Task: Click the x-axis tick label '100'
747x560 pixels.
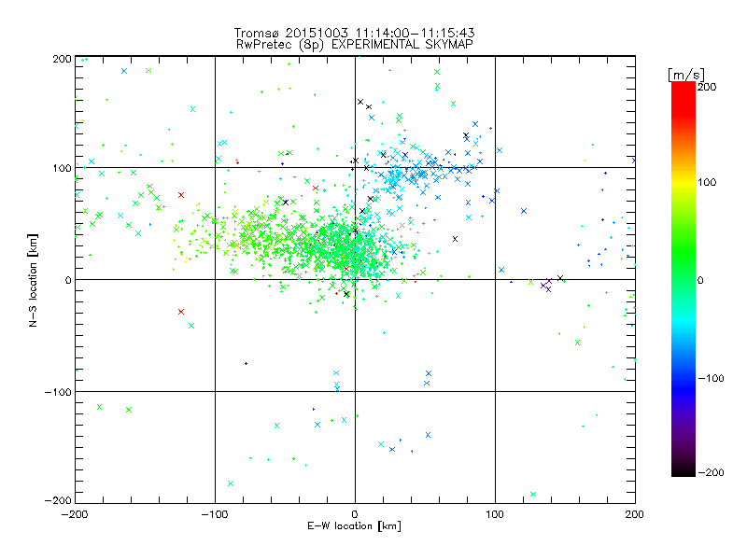Action: pyautogui.click(x=495, y=514)
